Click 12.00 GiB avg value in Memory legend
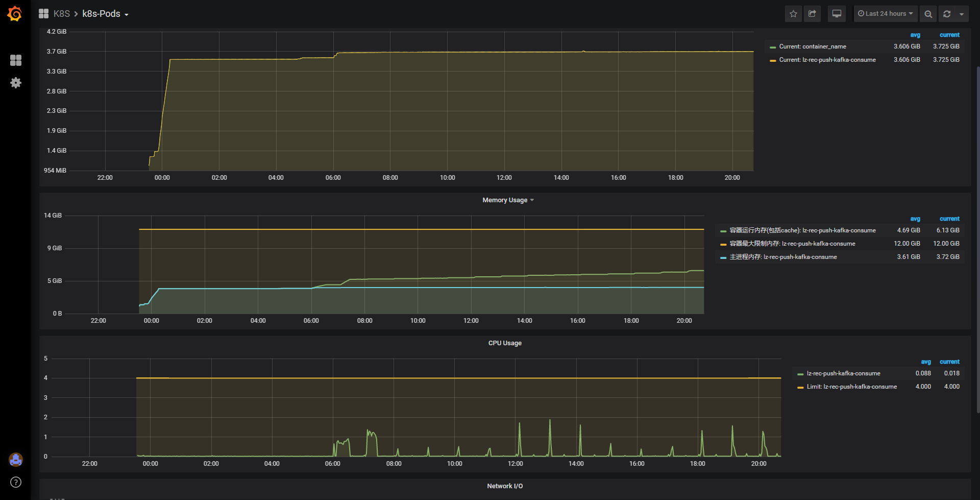This screenshot has width=980, height=500. click(907, 244)
